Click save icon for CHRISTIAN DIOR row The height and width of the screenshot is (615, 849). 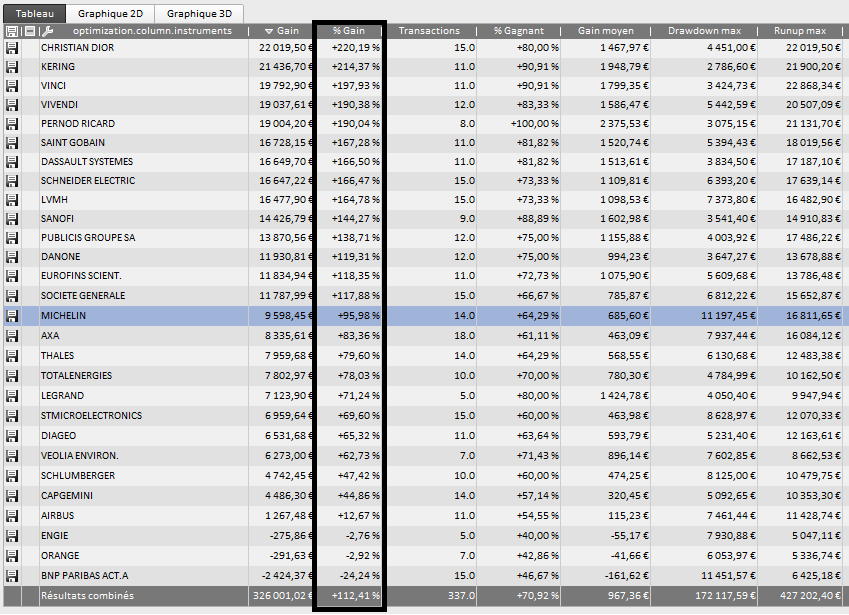[12, 48]
